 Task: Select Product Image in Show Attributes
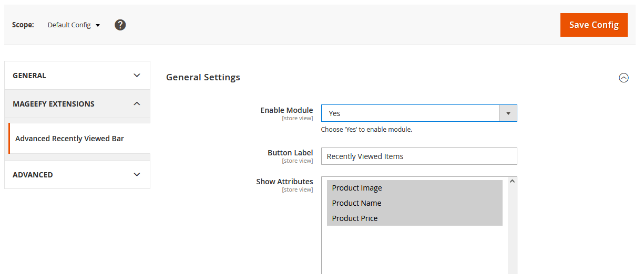click(357, 188)
